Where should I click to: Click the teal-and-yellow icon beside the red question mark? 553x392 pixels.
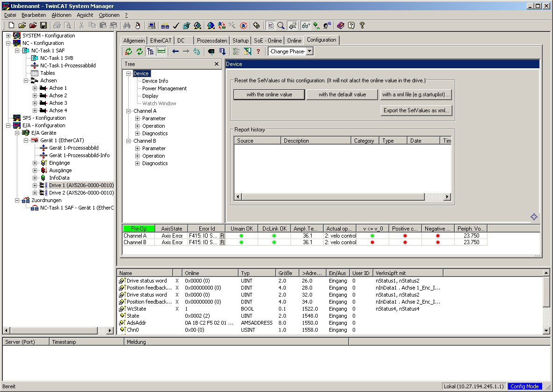(x=247, y=51)
